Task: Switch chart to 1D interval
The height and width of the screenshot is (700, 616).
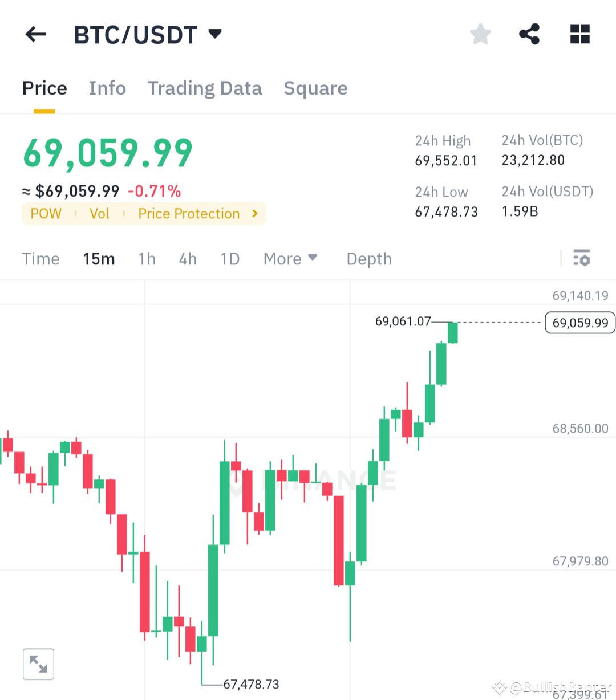Action: pos(230,258)
